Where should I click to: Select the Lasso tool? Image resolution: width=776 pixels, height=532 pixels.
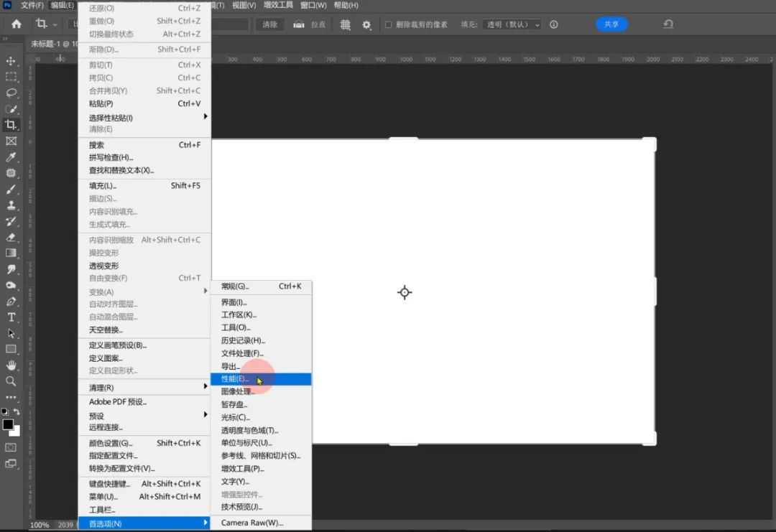pyautogui.click(x=11, y=93)
